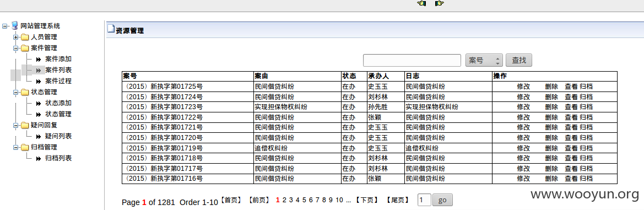Click the 归档管理 tree label

tap(44, 147)
